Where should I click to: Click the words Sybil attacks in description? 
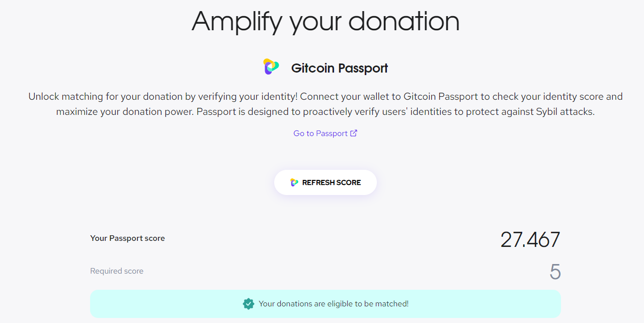coord(564,111)
